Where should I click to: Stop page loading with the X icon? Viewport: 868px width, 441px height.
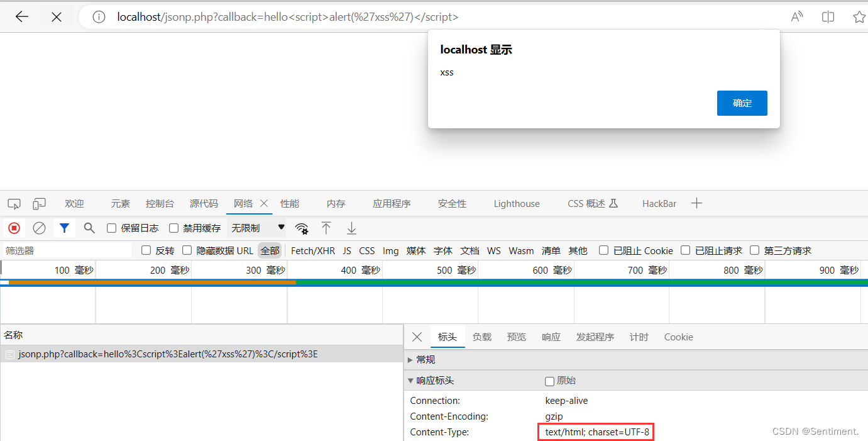57,17
